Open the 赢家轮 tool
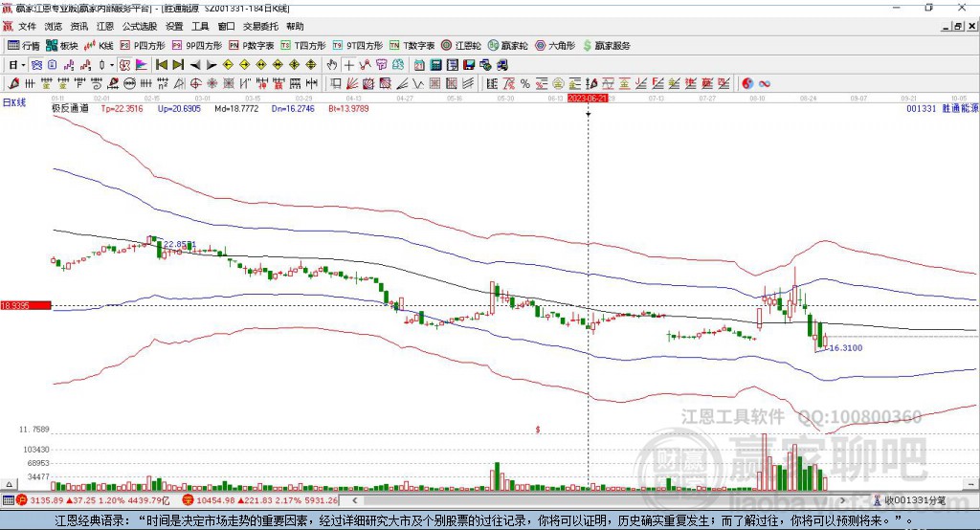The height and width of the screenshot is (530, 980). [x=507, y=46]
